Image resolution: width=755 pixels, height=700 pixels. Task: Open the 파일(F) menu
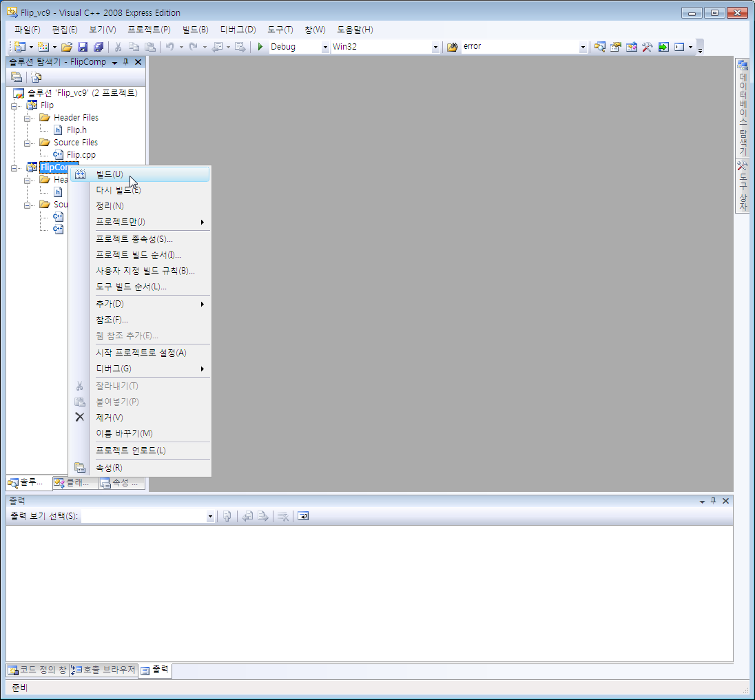coord(27,30)
